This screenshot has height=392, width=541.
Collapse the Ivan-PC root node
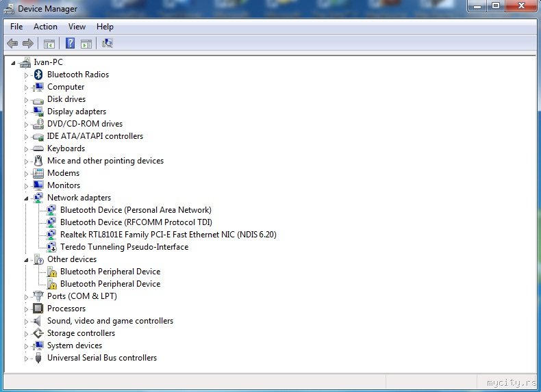click(13, 63)
